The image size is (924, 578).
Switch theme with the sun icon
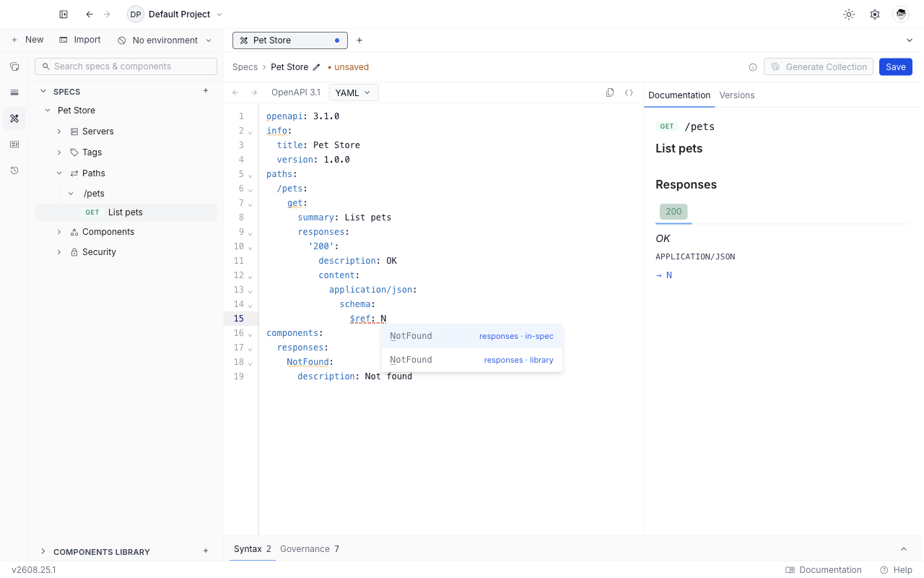coord(849,14)
